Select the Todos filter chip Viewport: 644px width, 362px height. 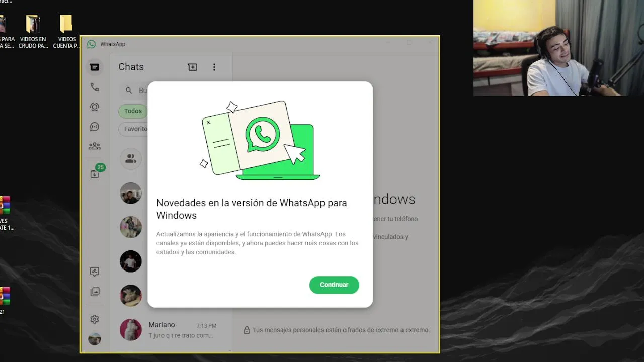(x=133, y=111)
